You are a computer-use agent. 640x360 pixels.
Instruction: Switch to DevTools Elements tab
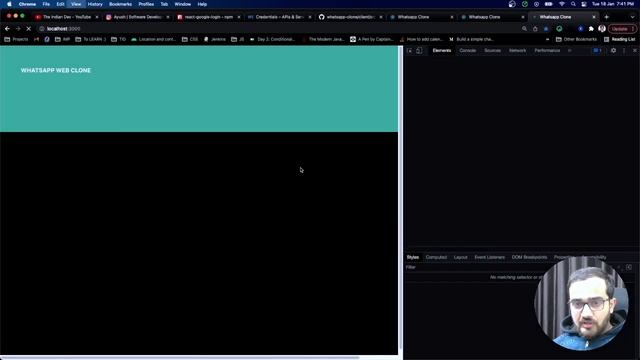coord(442,51)
